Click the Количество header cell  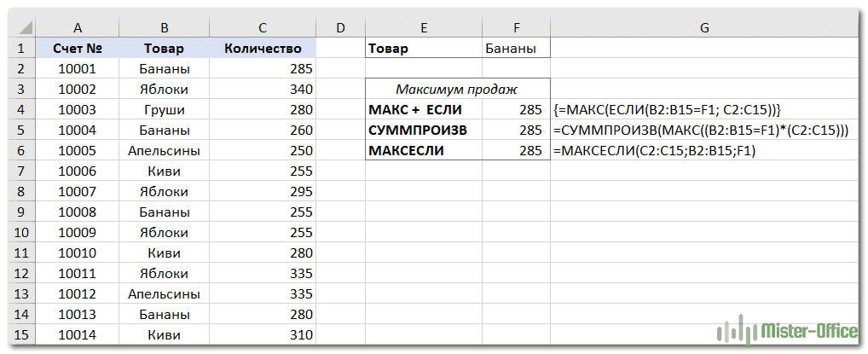pyautogui.click(x=263, y=49)
